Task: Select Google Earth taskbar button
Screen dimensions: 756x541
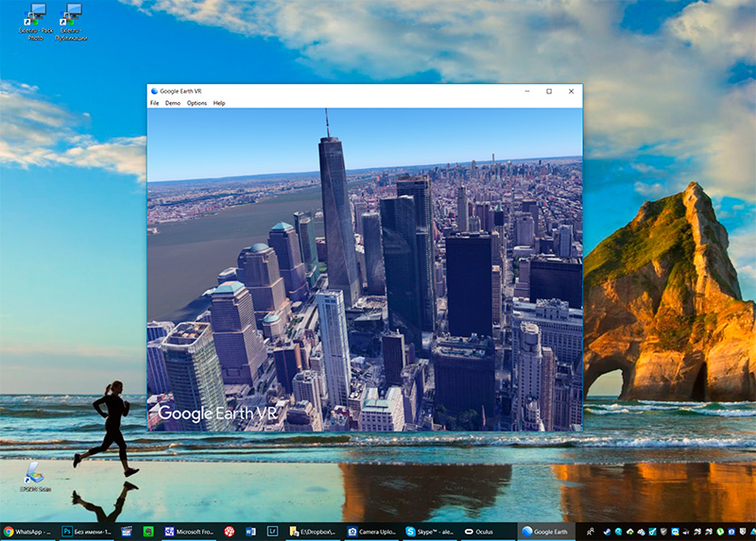Action: coord(545,532)
